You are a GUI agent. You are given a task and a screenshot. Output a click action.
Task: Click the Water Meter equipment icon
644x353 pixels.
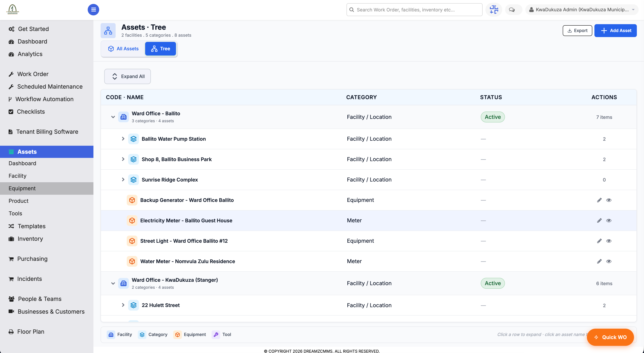[132, 261]
